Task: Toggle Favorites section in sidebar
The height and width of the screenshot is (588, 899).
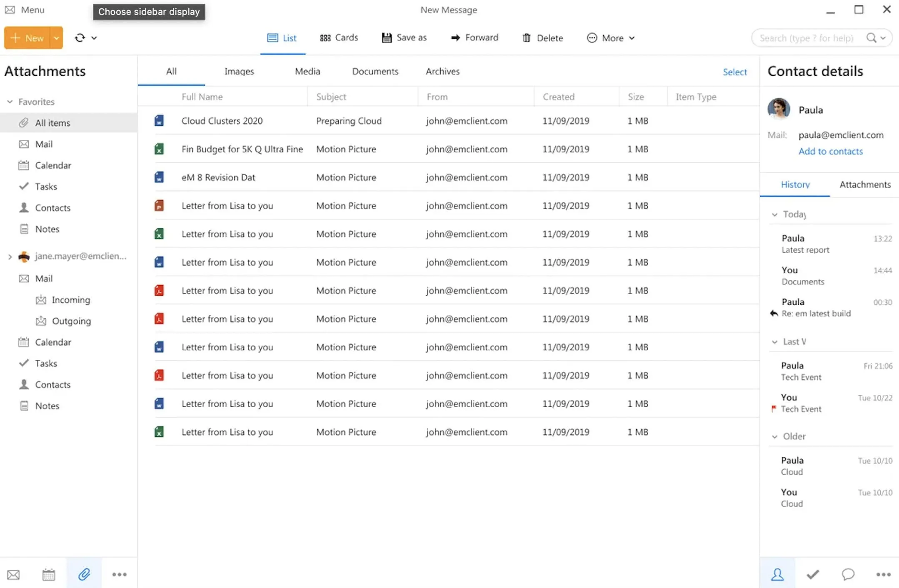Action: pos(9,101)
